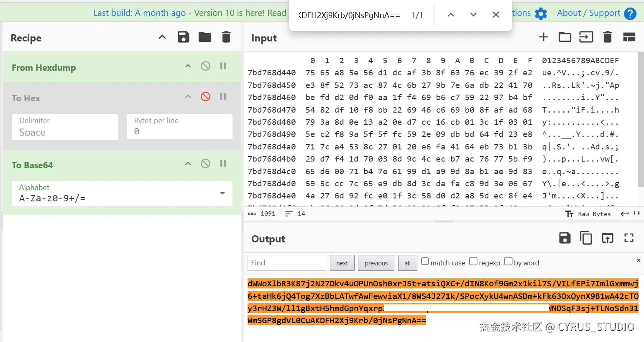The width and height of the screenshot is (644, 342).
Task: Click the About / Support question mark icon
Action: pos(630,14)
